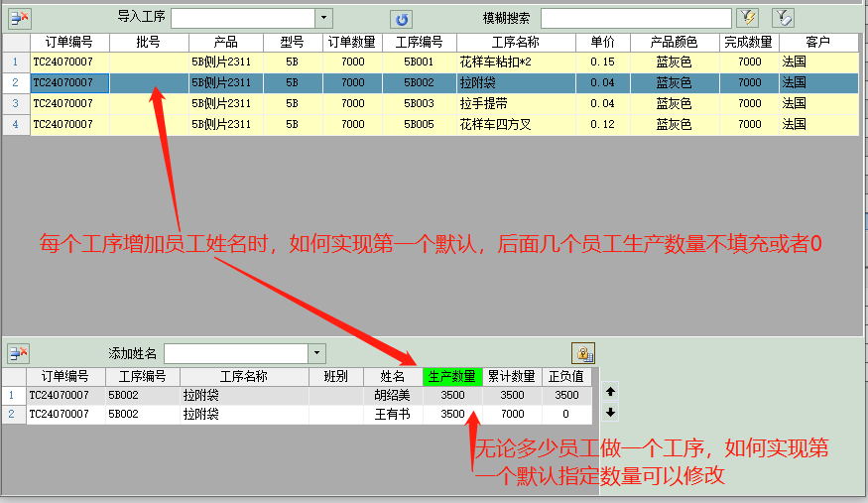Image resolution: width=868 pixels, height=503 pixels.
Task: Click the clear filter icon at top right
Action: coord(783,18)
